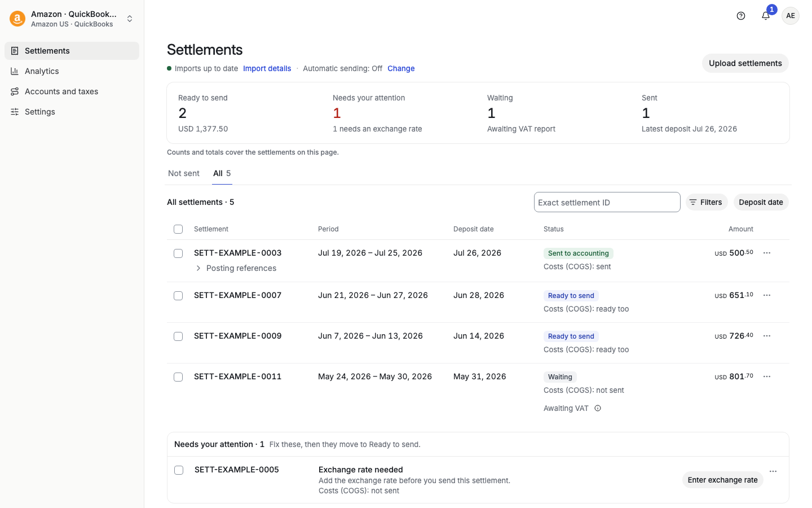Click the Waiting status badge
This screenshot has height=508, width=812.
[x=560, y=377]
